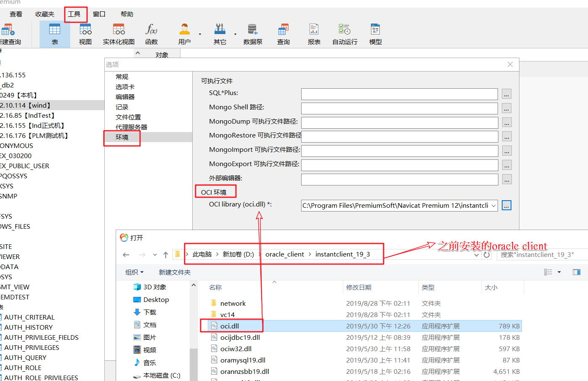Click the SQL*Plus path input field

pyautogui.click(x=400, y=94)
